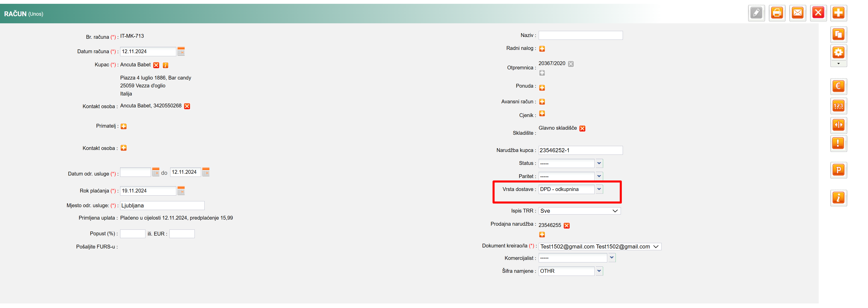
Task: Click the copy document icon
Action: (x=838, y=34)
